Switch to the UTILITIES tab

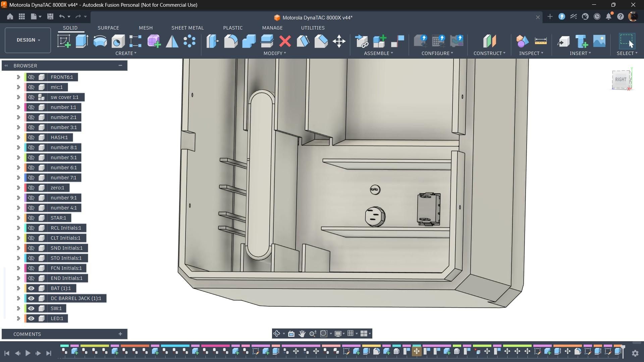tap(313, 28)
